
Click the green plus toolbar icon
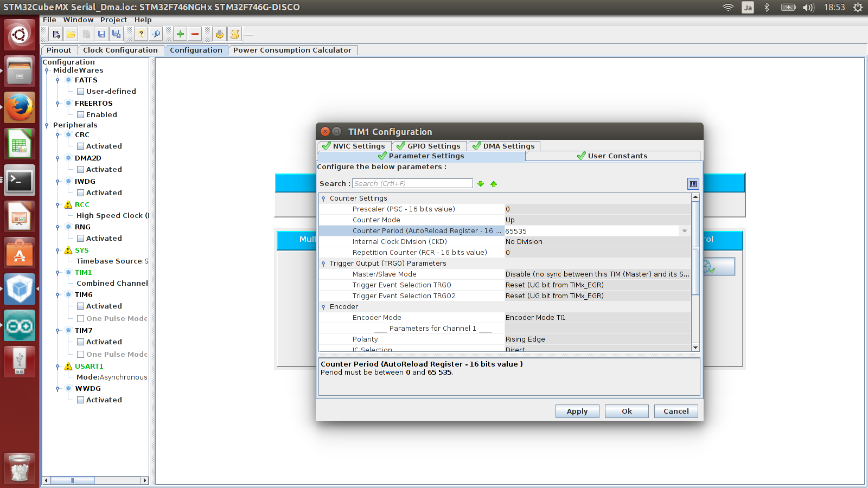pyautogui.click(x=180, y=34)
